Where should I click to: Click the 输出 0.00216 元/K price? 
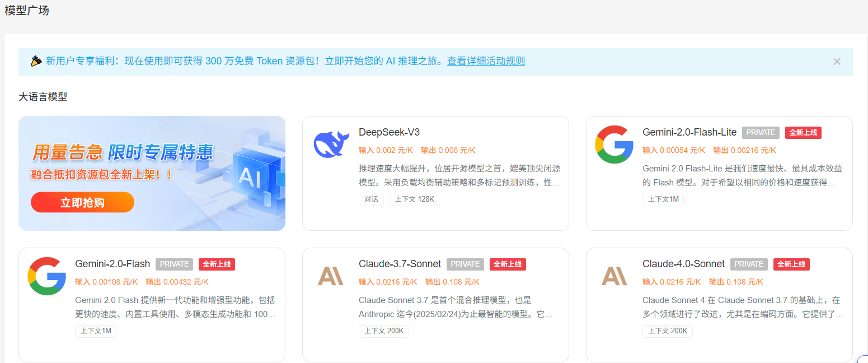coord(744,150)
